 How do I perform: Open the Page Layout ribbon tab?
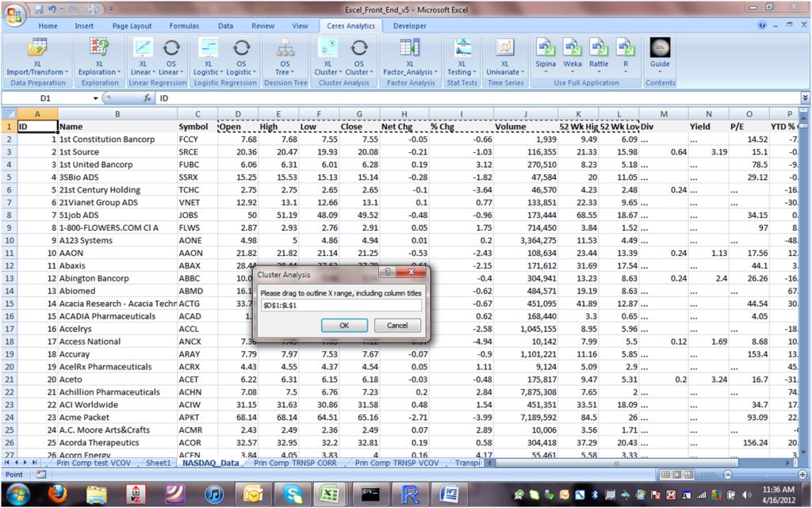coord(132,26)
